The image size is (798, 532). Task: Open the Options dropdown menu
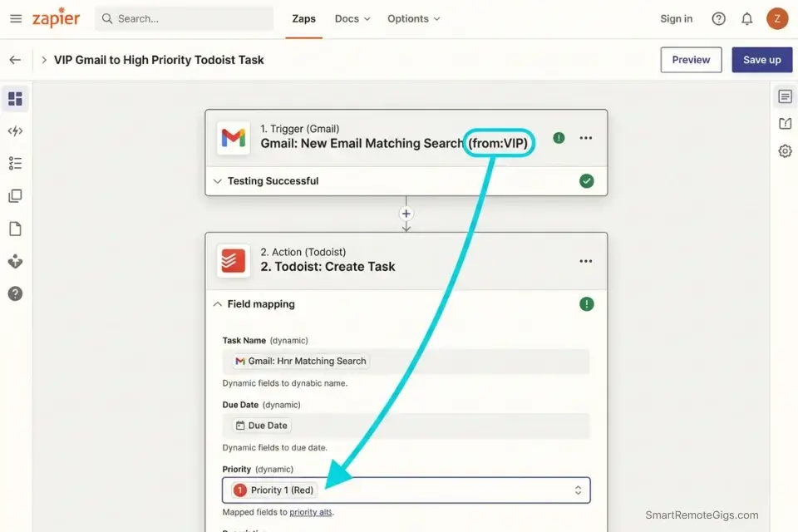(x=414, y=19)
